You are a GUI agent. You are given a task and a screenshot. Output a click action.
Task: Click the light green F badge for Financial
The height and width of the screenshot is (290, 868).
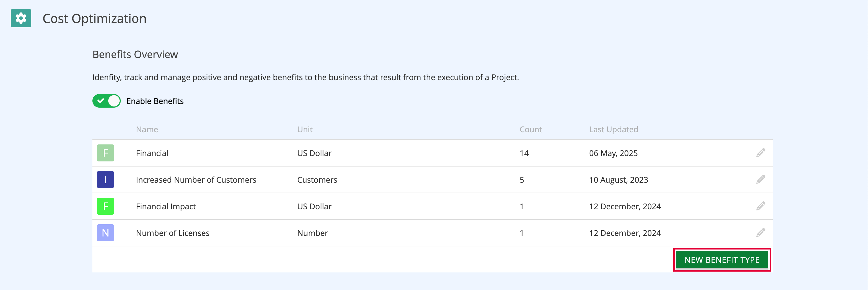pyautogui.click(x=105, y=153)
